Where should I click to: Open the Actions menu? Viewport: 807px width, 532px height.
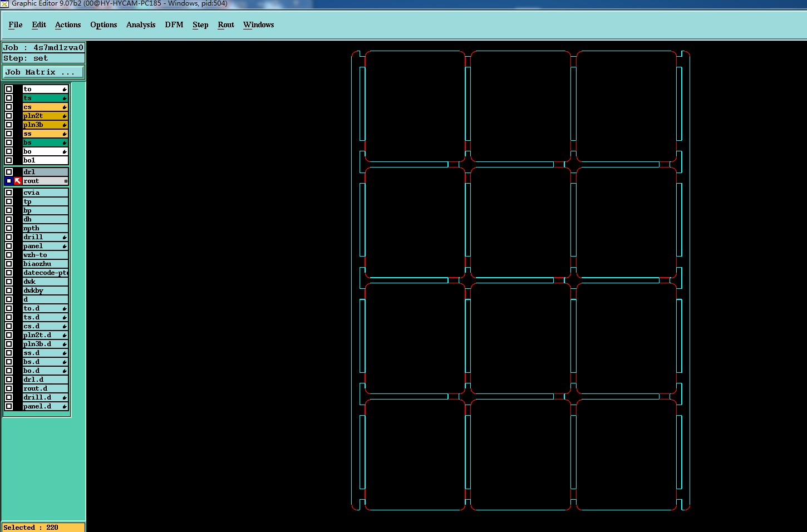coord(68,24)
